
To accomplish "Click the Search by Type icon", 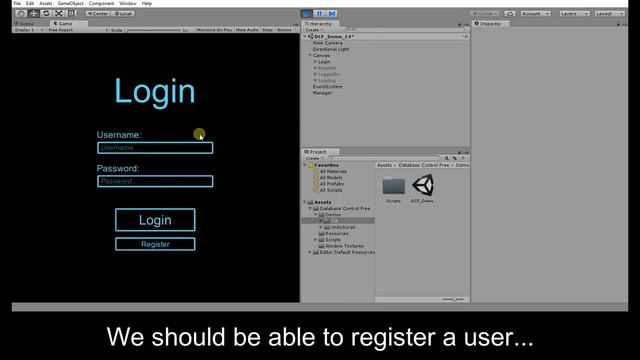I will [447, 158].
